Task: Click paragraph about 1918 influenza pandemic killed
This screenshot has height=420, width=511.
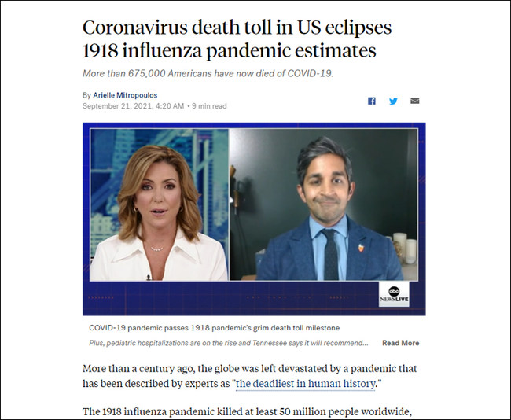Action: tap(247, 412)
